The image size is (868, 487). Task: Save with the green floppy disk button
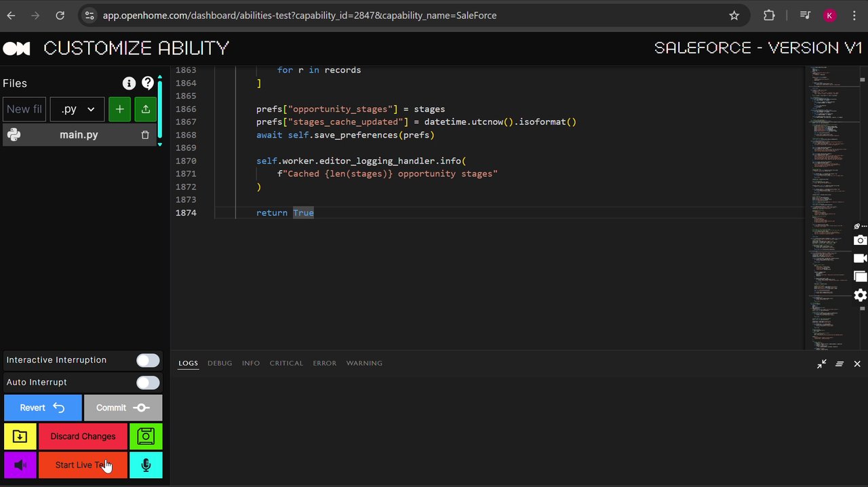pyautogui.click(x=146, y=437)
